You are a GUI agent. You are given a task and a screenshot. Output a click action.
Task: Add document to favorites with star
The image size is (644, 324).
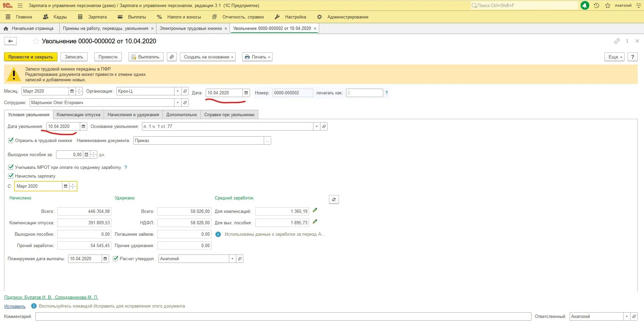click(x=36, y=41)
